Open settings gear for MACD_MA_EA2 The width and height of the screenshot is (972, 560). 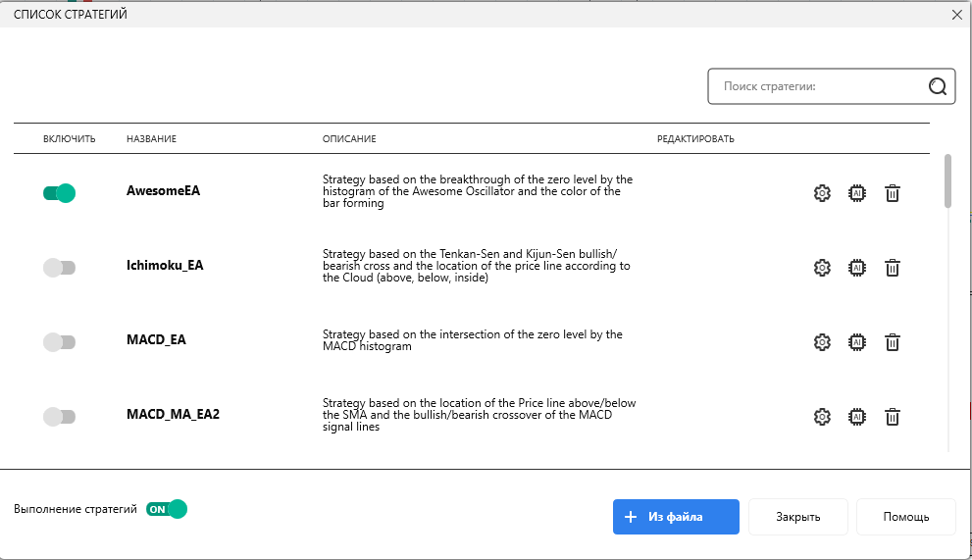point(822,417)
